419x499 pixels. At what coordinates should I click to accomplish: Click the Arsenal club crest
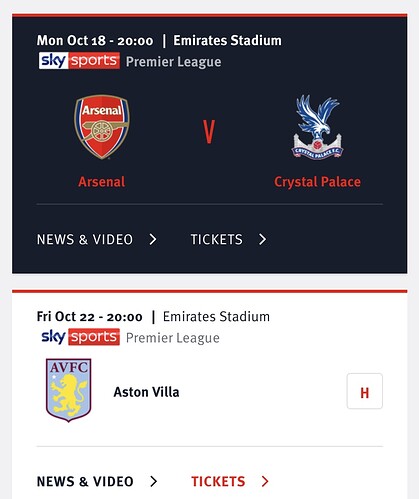pyautogui.click(x=102, y=127)
